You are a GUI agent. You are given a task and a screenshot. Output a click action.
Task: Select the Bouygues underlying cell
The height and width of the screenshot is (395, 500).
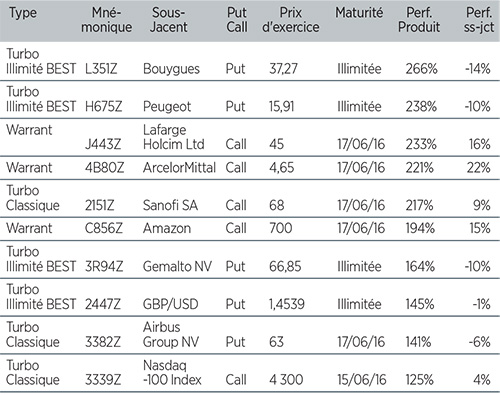click(x=171, y=70)
